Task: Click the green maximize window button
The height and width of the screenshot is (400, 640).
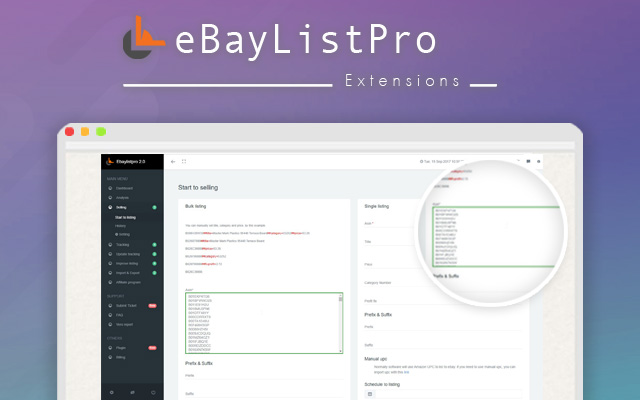Action: [101, 131]
